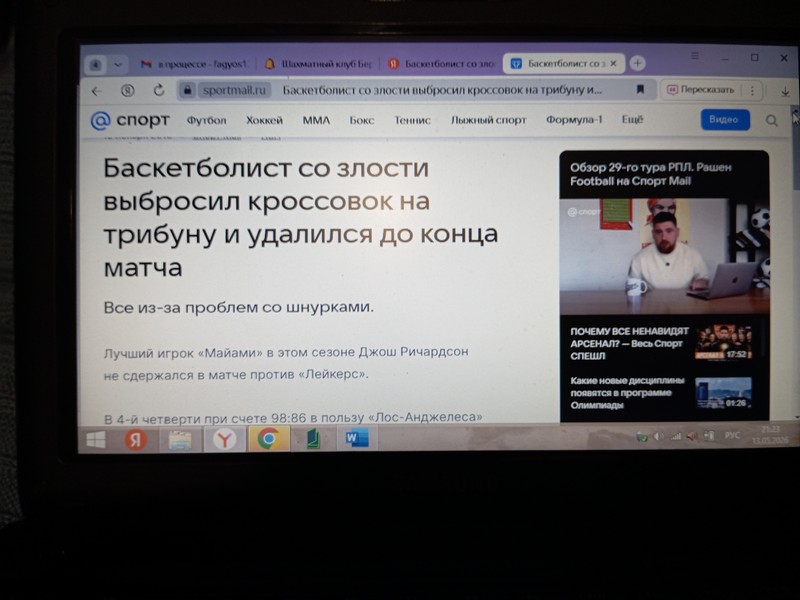Open ПОЧЕМУ ВСЕ НЕНАВИДЯТ АРСЕНАЛ video link
This screenshot has height=600, width=800.
coord(630,343)
